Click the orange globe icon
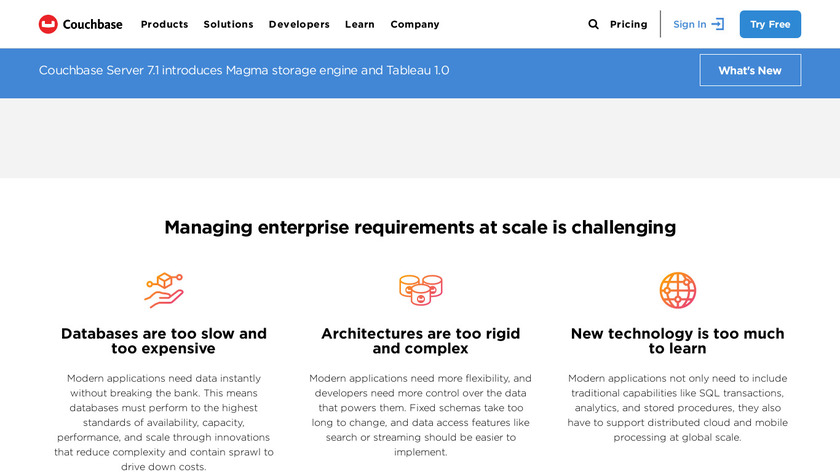The image size is (840, 472). coord(677,290)
